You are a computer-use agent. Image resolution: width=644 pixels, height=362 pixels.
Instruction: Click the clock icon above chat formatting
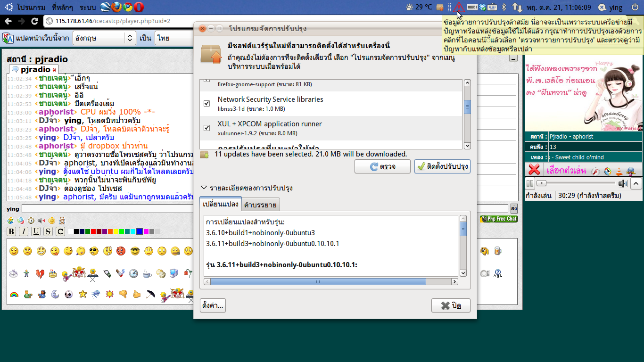pyautogui.click(x=31, y=220)
